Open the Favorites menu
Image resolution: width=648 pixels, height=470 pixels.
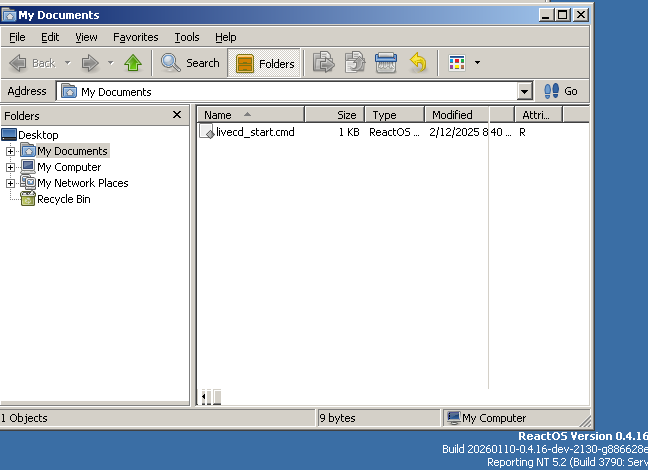pyautogui.click(x=135, y=37)
